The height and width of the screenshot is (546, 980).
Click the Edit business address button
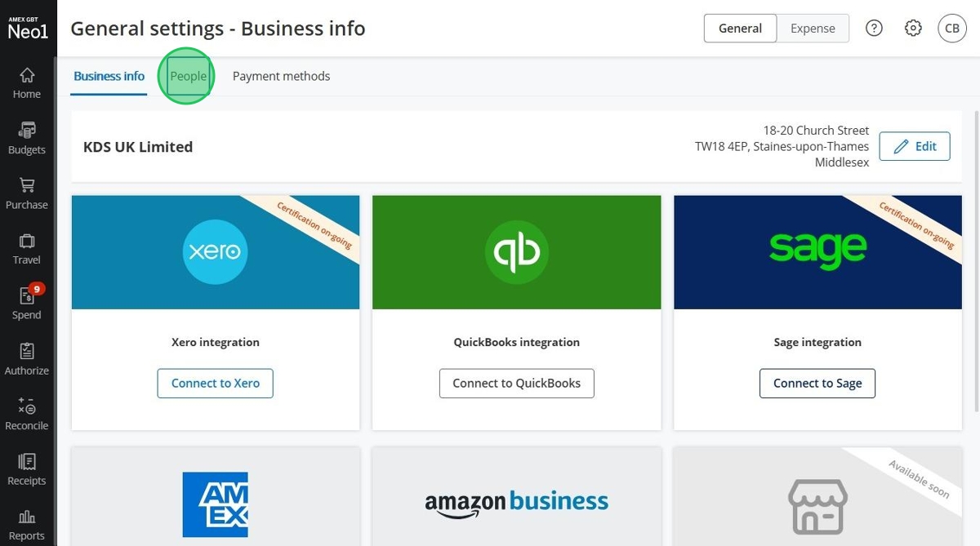coord(915,146)
